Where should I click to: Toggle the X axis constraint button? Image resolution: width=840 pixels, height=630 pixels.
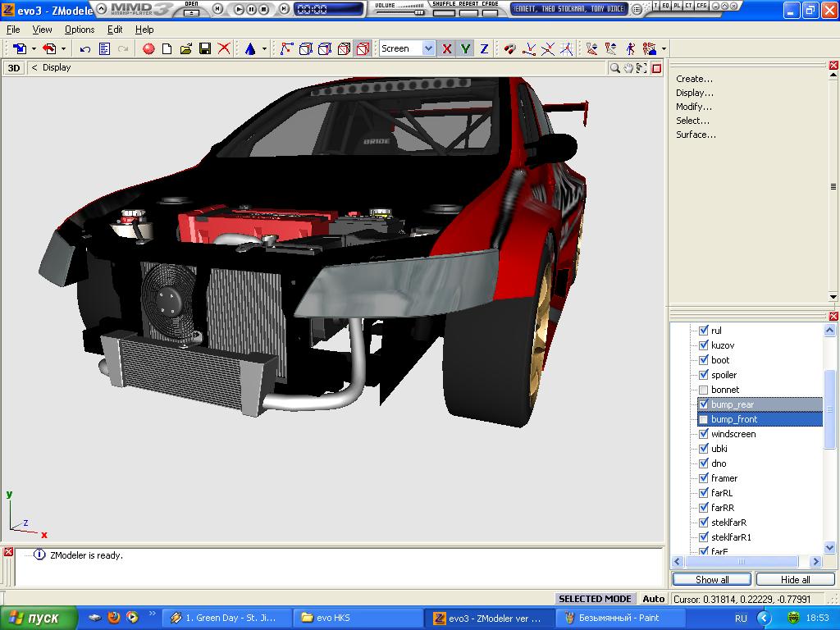coord(446,49)
